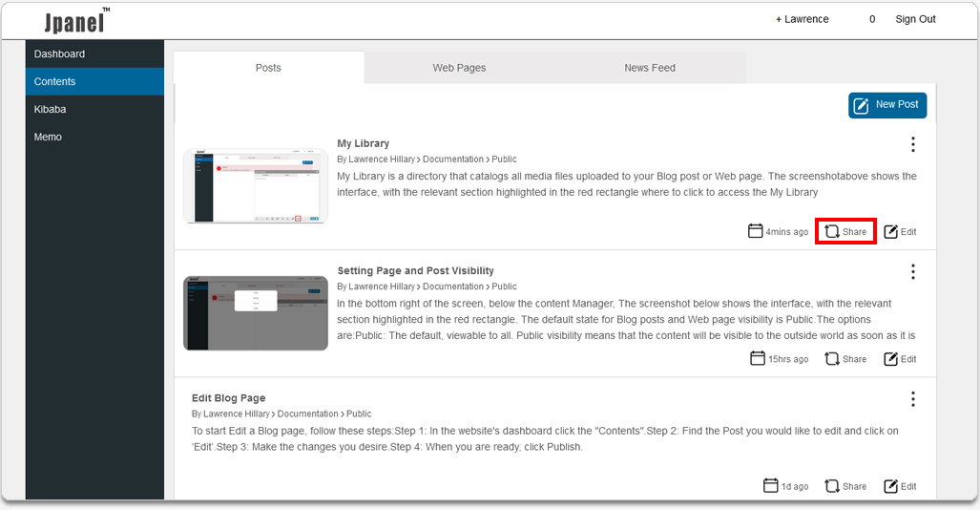Open the My Library post thumbnail
This screenshot has height=510, width=980.
point(256,186)
